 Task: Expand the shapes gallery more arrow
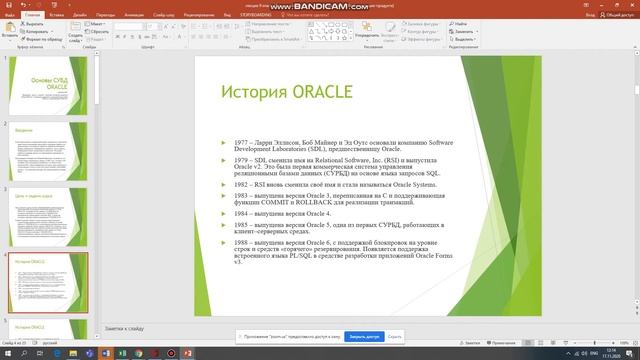pyautogui.click(x=351, y=39)
